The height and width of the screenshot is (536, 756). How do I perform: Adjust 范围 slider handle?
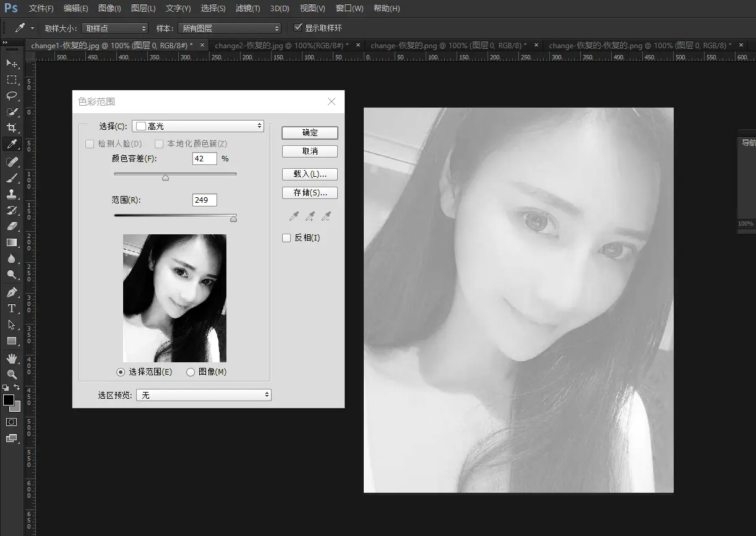233,218
